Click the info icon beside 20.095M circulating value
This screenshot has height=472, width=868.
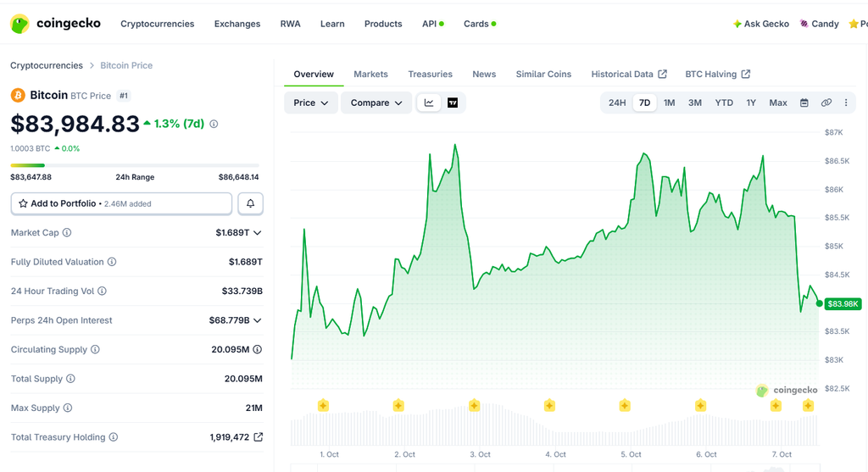tap(258, 349)
